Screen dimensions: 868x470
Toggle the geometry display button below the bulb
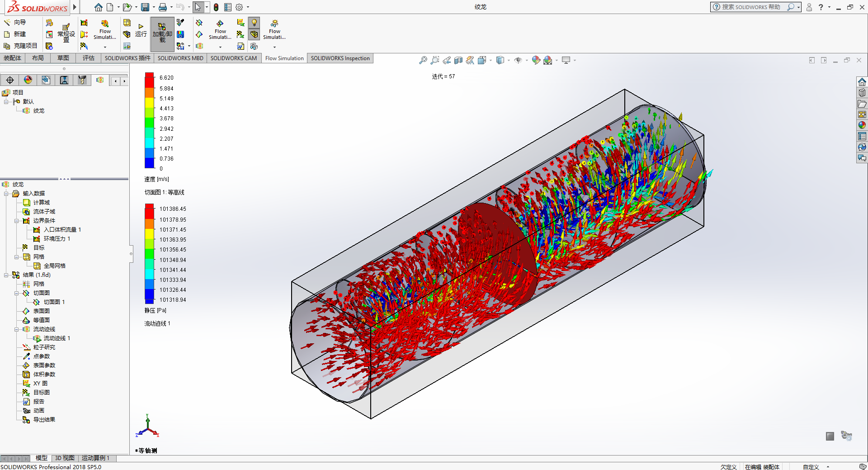click(255, 34)
